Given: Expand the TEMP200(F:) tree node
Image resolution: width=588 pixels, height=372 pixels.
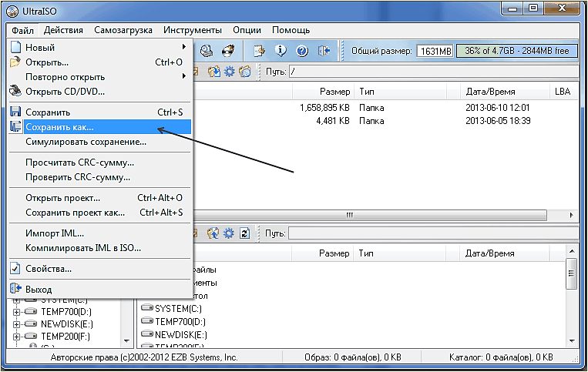Looking at the screenshot, I should (x=16, y=337).
